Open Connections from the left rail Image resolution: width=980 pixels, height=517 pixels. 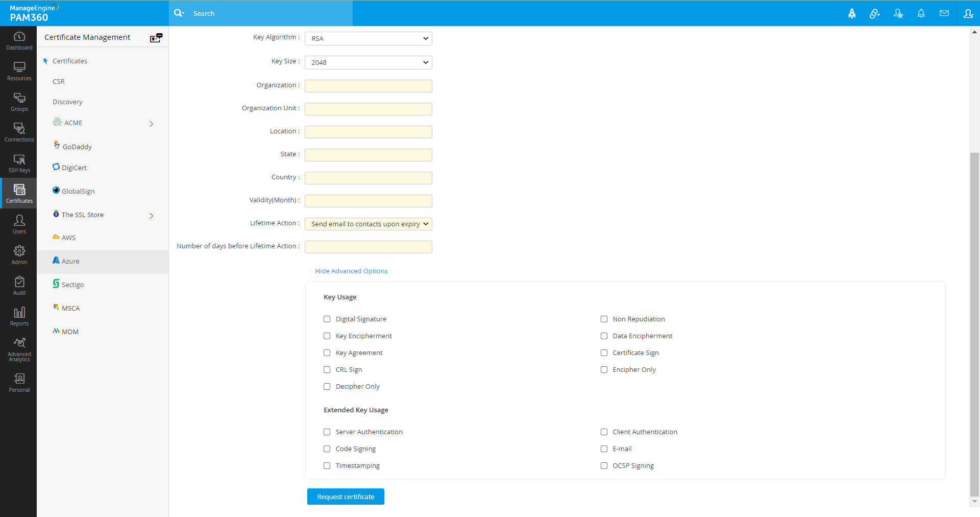[19, 132]
